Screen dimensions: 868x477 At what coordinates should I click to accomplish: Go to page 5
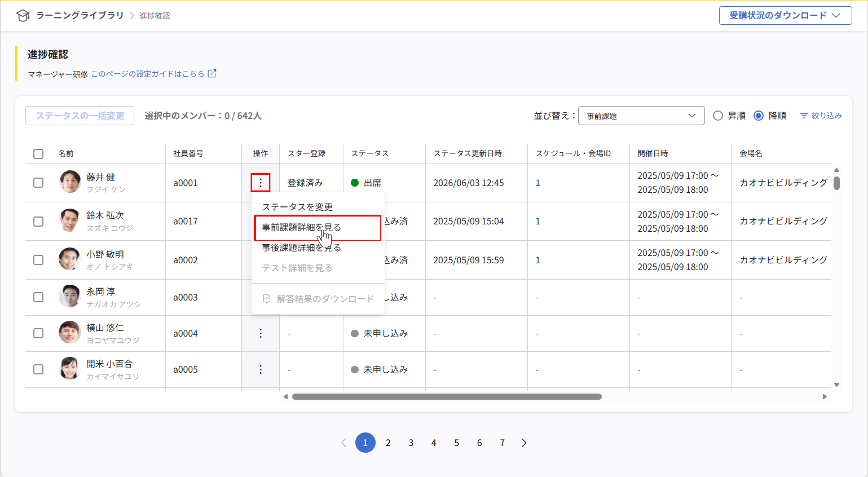(x=456, y=443)
